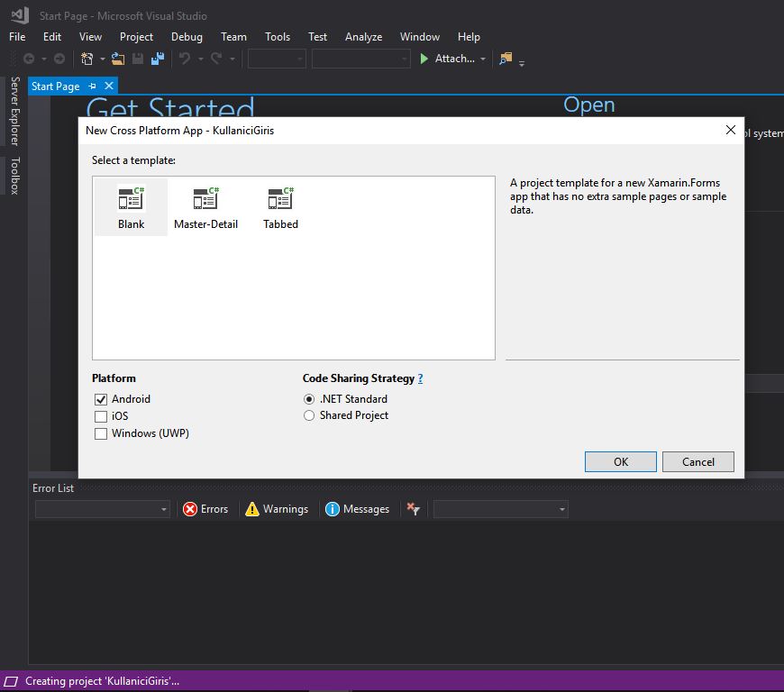Open the Edit menu
Screen dimensions: 784x692
52,37
